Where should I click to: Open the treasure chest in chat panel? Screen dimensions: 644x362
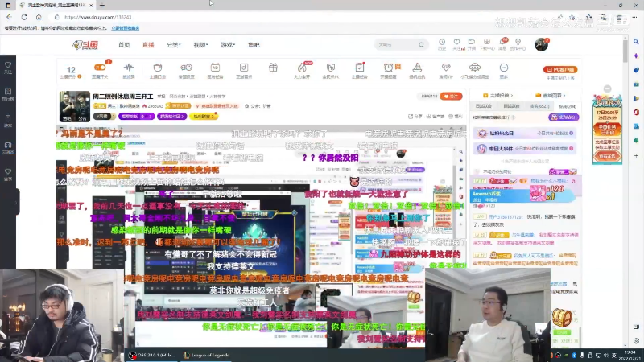561,317
